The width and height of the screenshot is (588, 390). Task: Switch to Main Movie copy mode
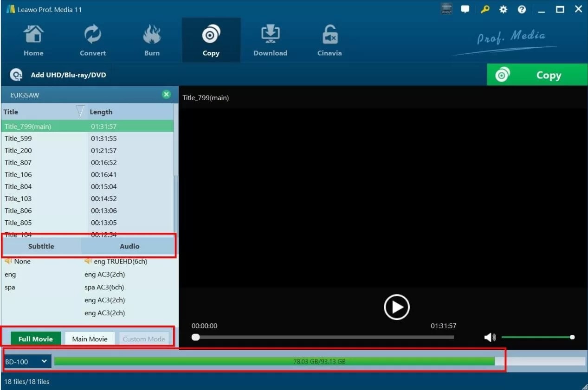pos(89,339)
